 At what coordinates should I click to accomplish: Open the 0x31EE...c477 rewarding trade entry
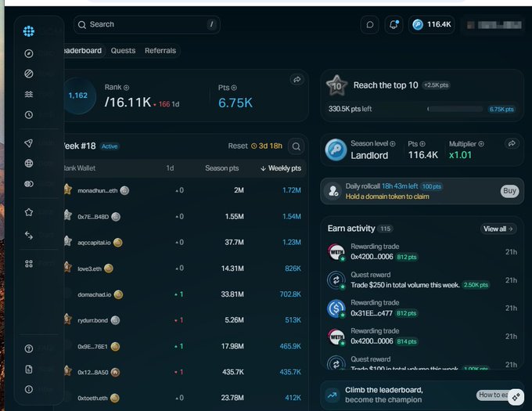[x=422, y=308]
